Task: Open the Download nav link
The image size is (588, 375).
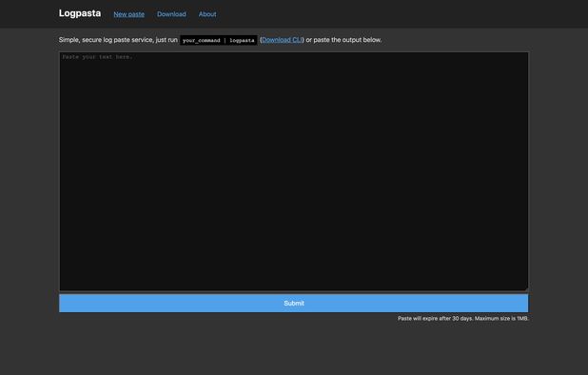Action: pos(171,14)
